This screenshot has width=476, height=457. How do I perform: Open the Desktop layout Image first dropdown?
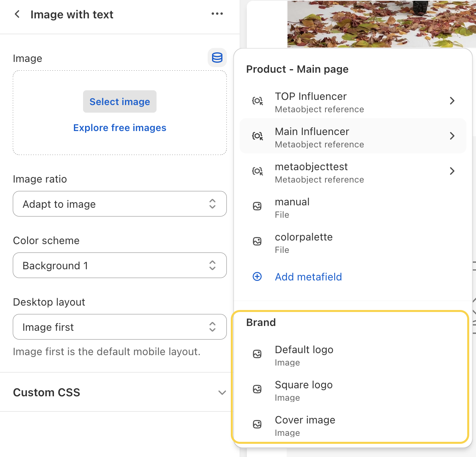coord(120,327)
